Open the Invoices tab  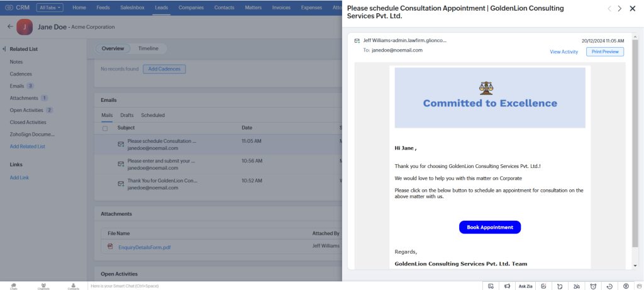(x=281, y=8)
